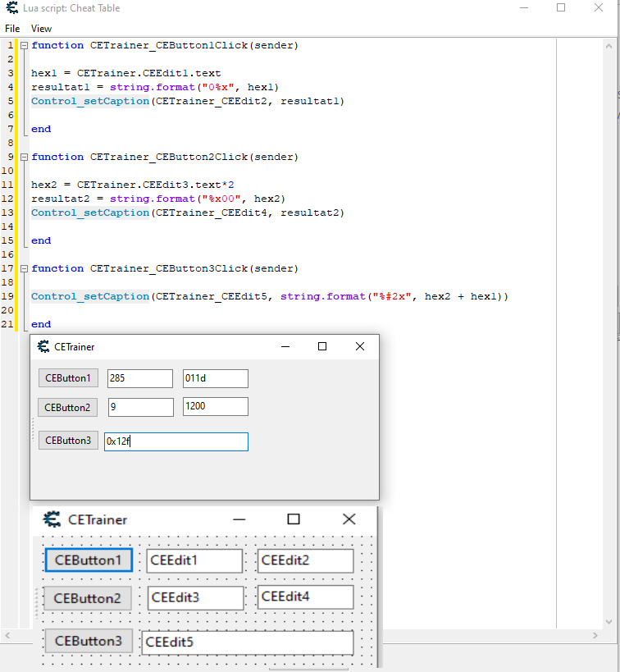Click the field showing 011d
The width and height of the screenshot is (620, 672).
215,378
